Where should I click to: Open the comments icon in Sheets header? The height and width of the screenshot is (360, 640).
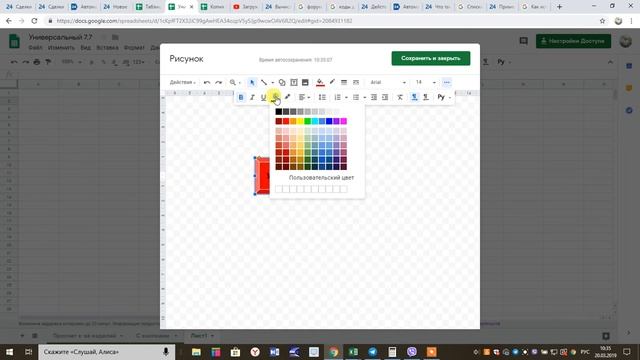click(x=523, y=41)
